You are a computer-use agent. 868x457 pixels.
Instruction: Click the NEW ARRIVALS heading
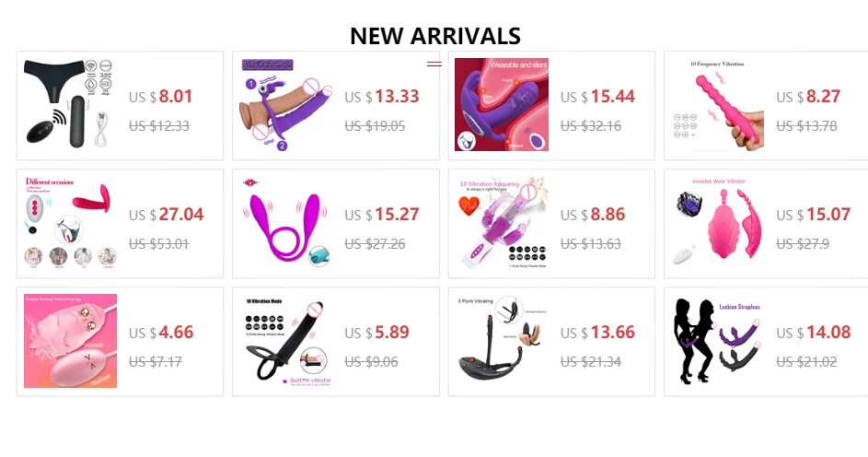[x=435, y=36]
